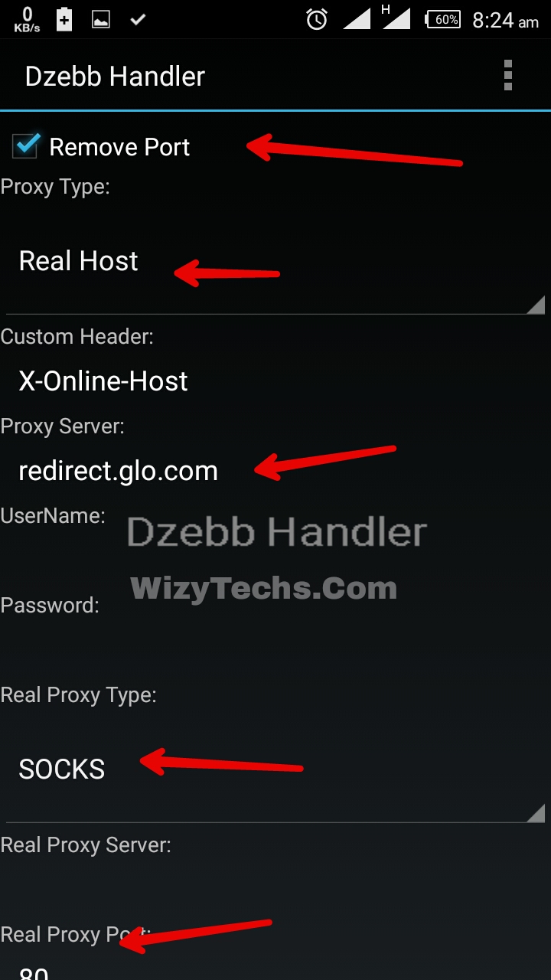The height and width of the screenshot is (980, 551).
Task: Tap the battery saver plus icon
Action: pos(64,20)
